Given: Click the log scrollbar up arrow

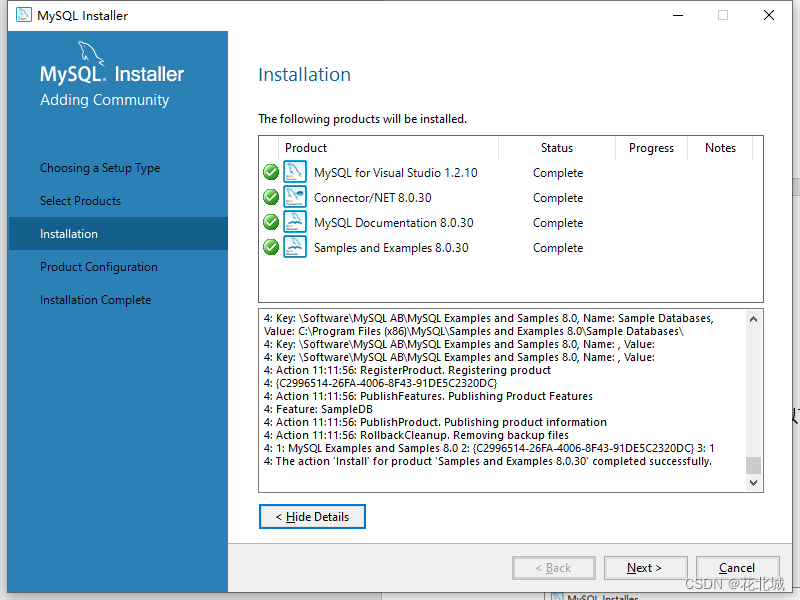Looking at the screenshot, I should [x=754, y=319].
